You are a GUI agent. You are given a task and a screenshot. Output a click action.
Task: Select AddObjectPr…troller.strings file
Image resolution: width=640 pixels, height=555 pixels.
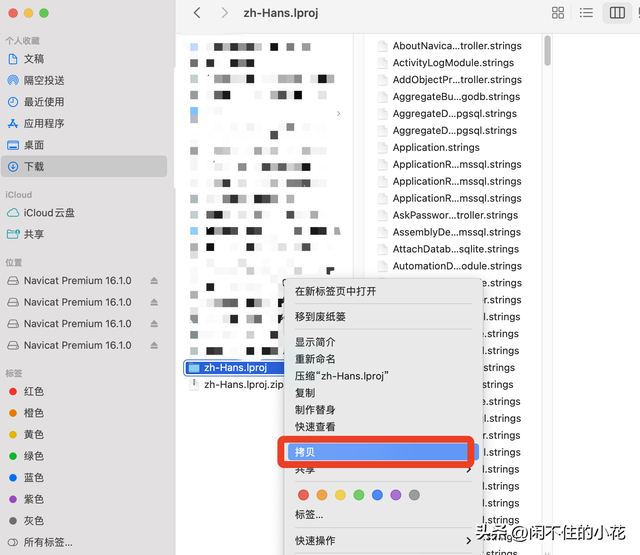pyautogui.click(x=450, y=80)
